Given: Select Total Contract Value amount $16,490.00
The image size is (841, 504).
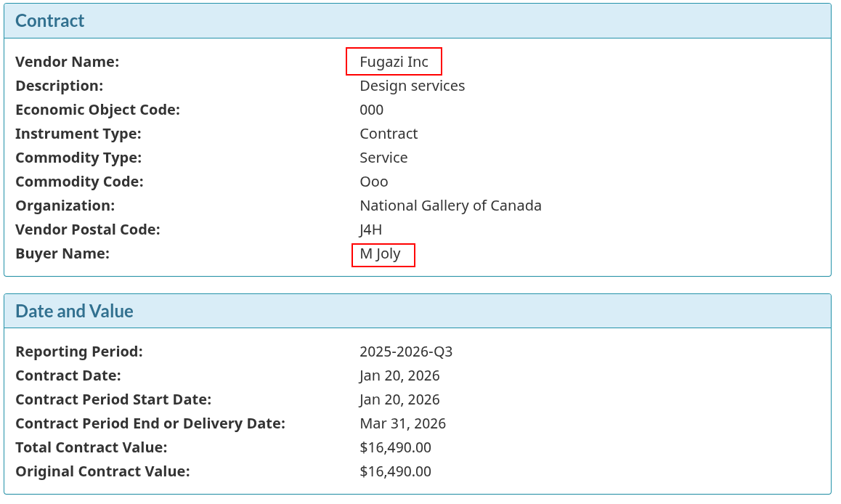Looking at the screenshot, I should pyautogui.click(x=395, y=448).
